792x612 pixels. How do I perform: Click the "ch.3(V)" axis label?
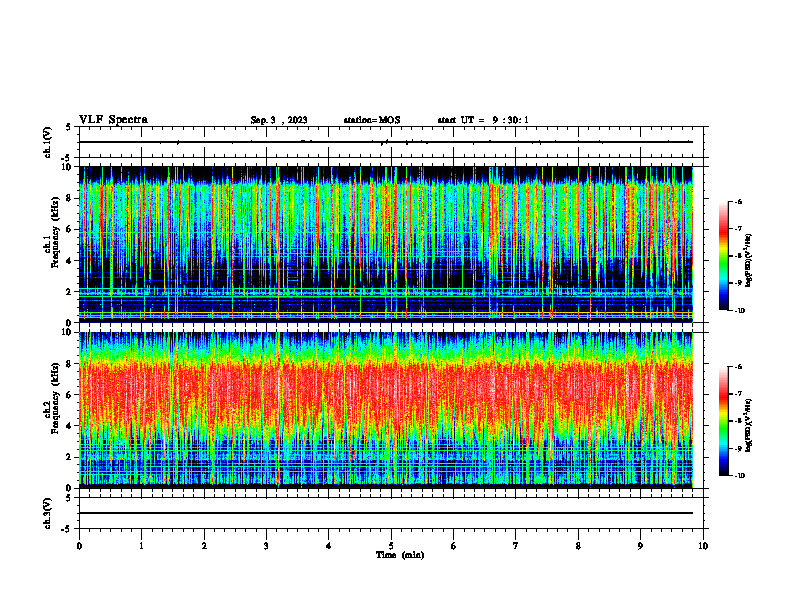(48, 514)
